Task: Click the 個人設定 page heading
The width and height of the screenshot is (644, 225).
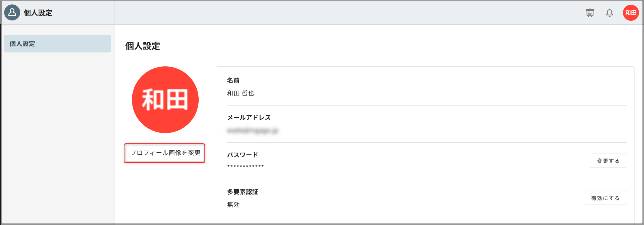Action: point(143,46)
